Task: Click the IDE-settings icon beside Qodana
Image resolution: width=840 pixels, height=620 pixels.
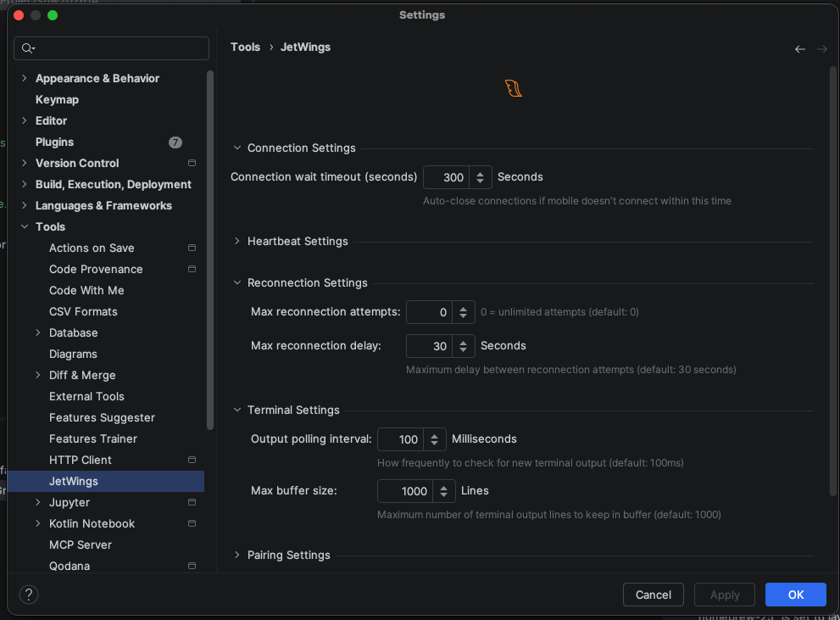Action: [x=192, y=565]
